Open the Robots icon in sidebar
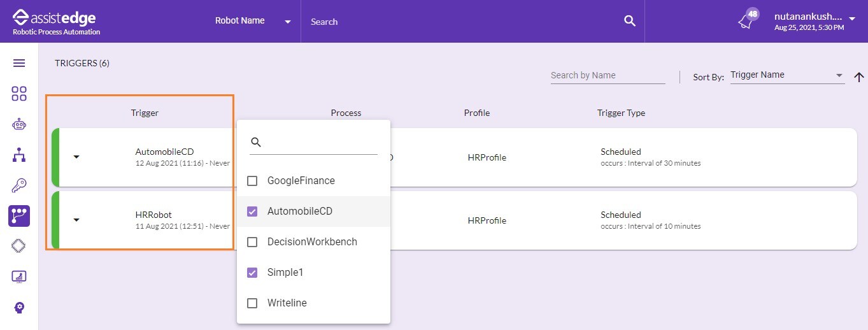Screen dimensions: 868x330 pyautogui.click(x=19, y=124)
